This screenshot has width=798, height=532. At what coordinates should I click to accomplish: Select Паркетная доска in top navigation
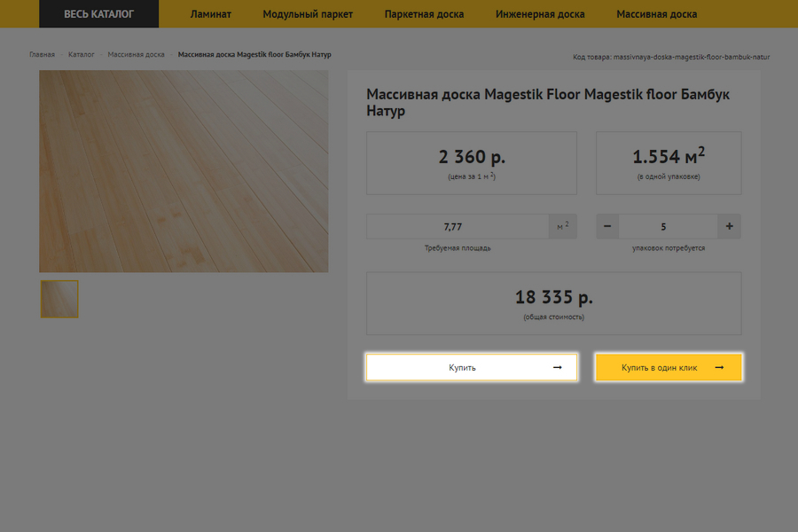[x=424, y=14]
